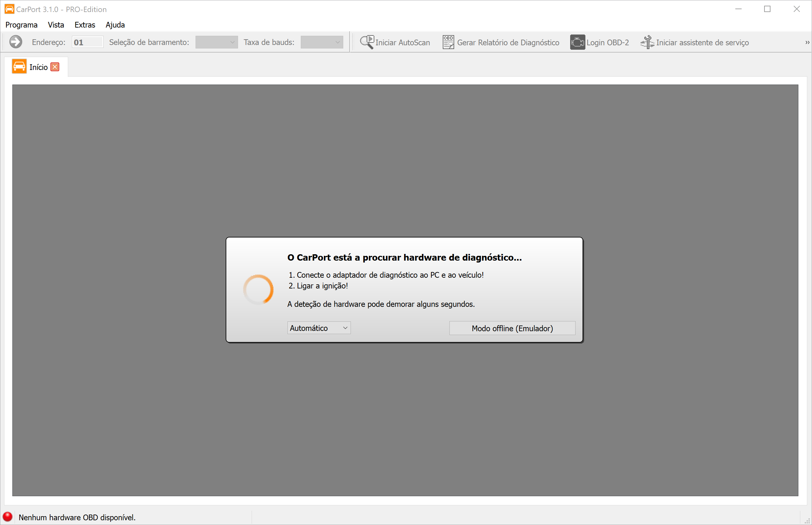The width and height of the screenshot is (812, 525).
Task: Click the hardware search progress spinner
Action: (x=258, y=289)
